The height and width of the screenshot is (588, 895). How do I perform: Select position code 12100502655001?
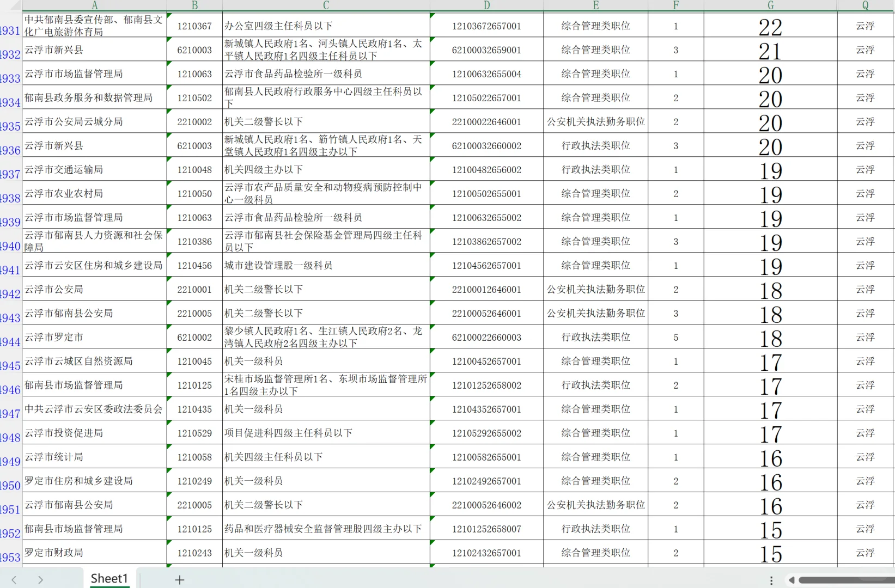coord(486,193)
